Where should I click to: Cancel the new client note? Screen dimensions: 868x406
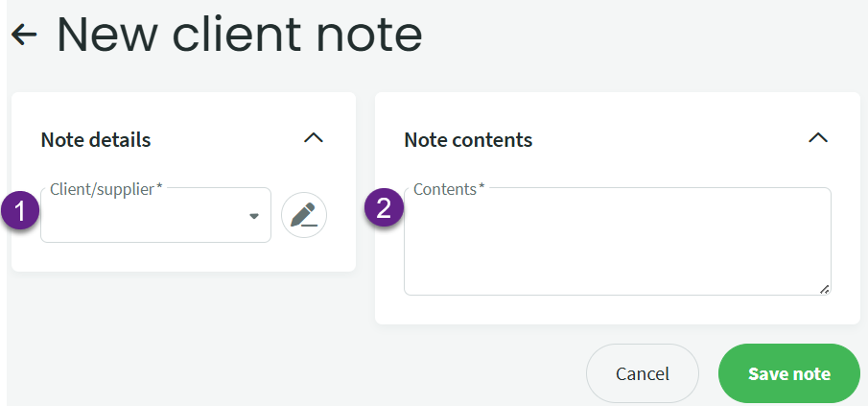643,373
